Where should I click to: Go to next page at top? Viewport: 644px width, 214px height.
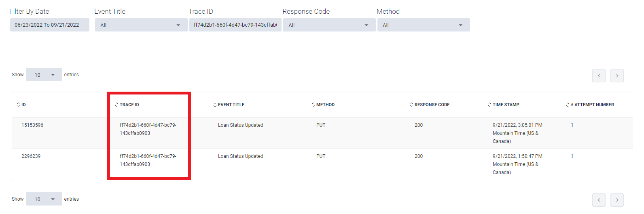[617, 76]
